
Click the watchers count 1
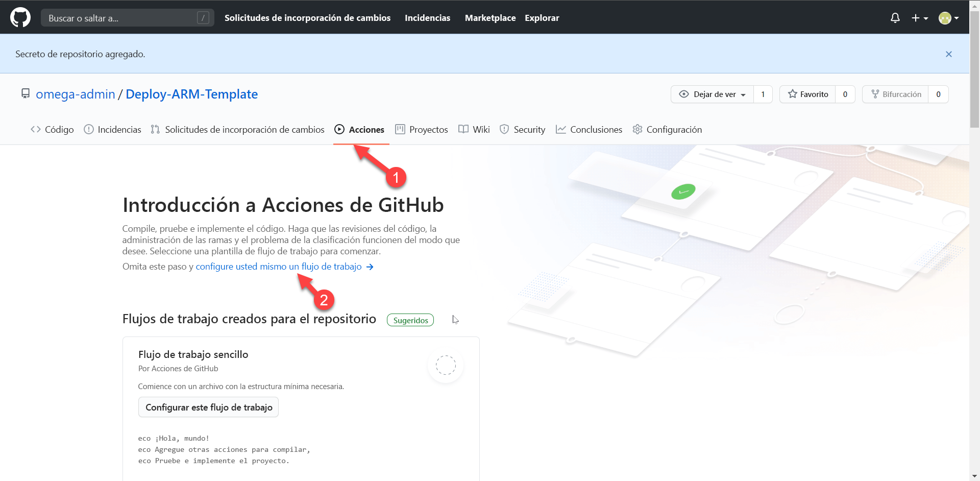click(763, 94)
